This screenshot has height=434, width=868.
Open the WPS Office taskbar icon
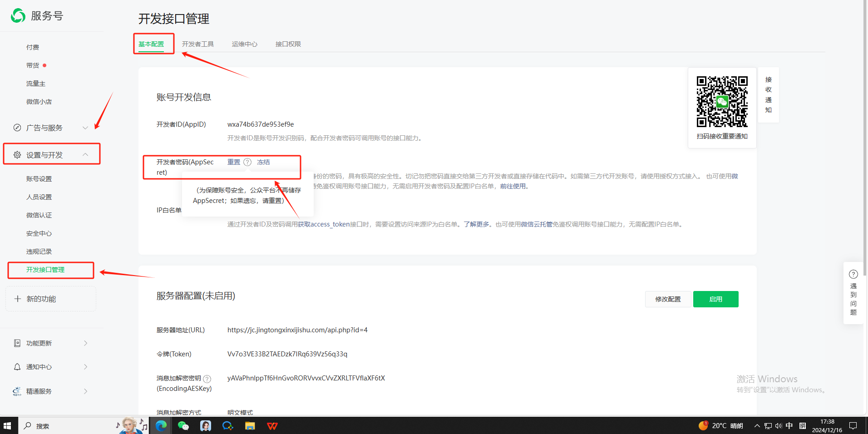coord(272,426)
